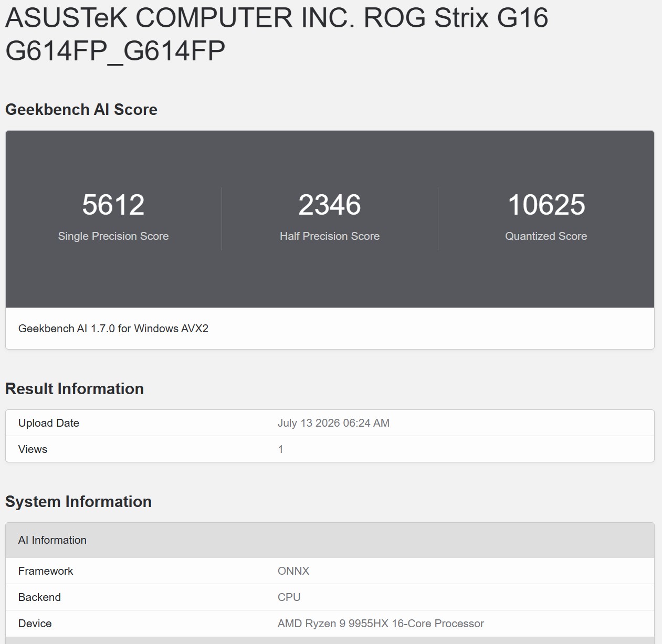Select the 10625 quantized value
The height and width of the screenshot is (644, 662).
[546, 205]
